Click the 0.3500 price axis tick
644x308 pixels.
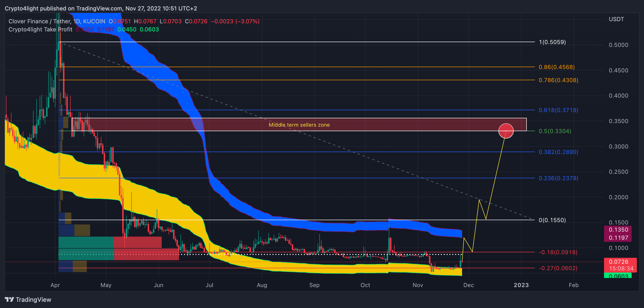[618, 121]
